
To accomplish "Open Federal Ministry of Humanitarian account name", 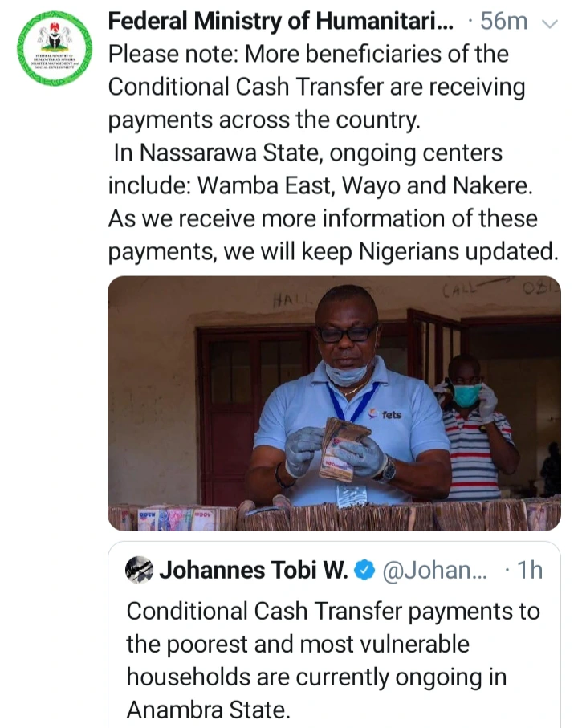I will pos(280,22).
